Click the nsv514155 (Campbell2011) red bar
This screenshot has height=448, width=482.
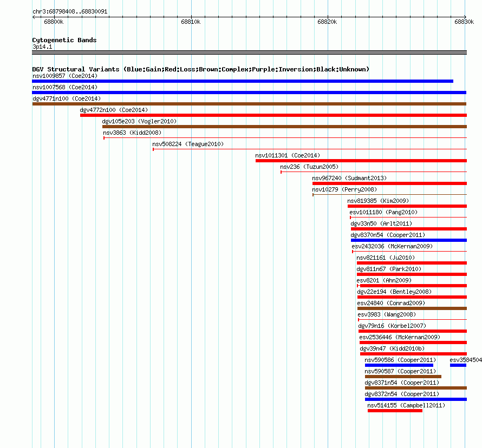tap(395, 411)
